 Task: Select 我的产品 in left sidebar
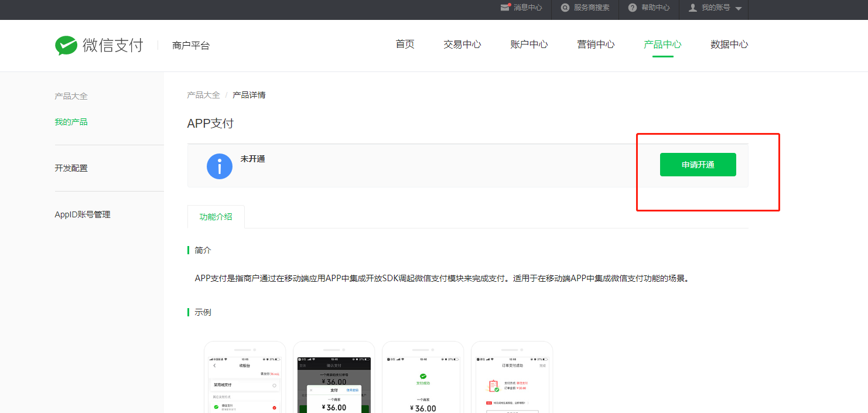coord(71,122)
